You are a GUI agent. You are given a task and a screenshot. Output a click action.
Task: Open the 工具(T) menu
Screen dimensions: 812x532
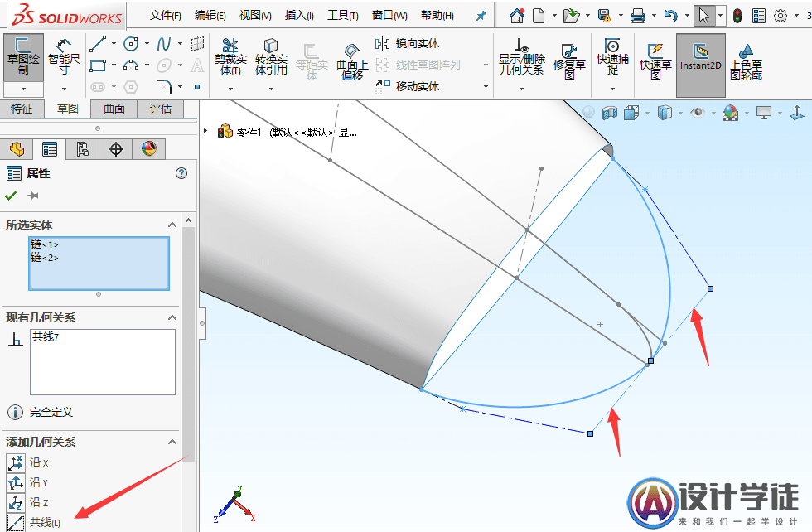click(343, 16)
